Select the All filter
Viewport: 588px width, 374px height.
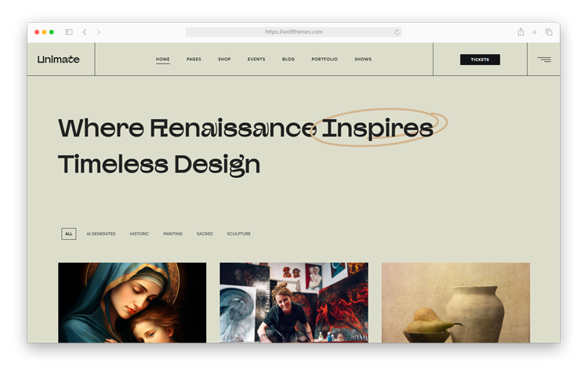pos(69,234)
